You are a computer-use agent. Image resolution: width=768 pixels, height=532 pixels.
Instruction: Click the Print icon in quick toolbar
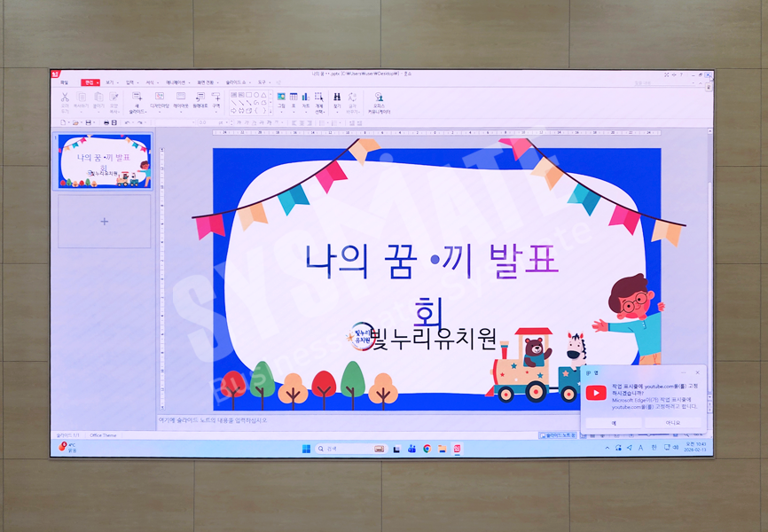click(106, 122)
